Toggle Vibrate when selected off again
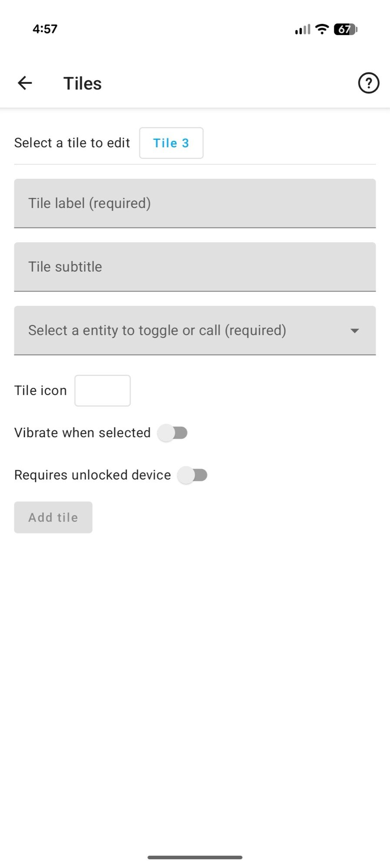390x868 pixels. click(x=173, y=433)
